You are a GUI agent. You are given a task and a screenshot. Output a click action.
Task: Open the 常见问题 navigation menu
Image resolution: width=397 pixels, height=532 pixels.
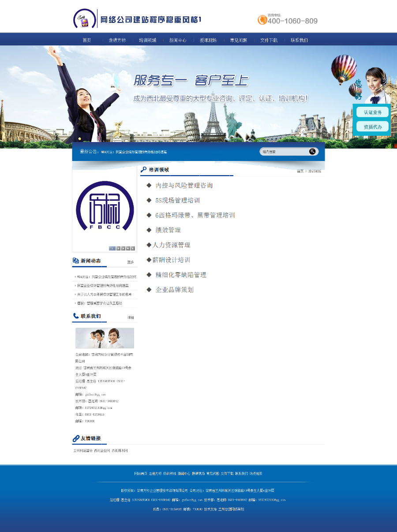point(238,40)
